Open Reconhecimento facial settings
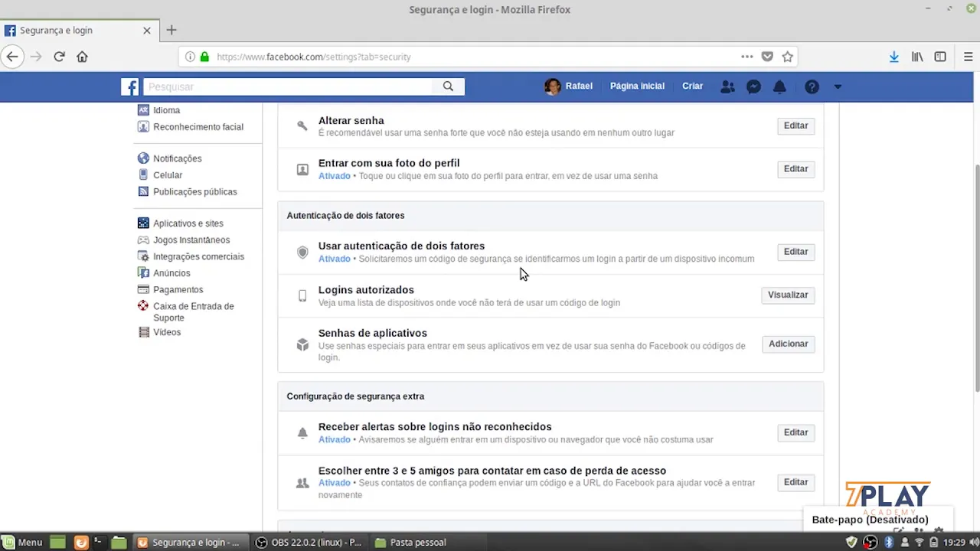 (x=198, y=127)
